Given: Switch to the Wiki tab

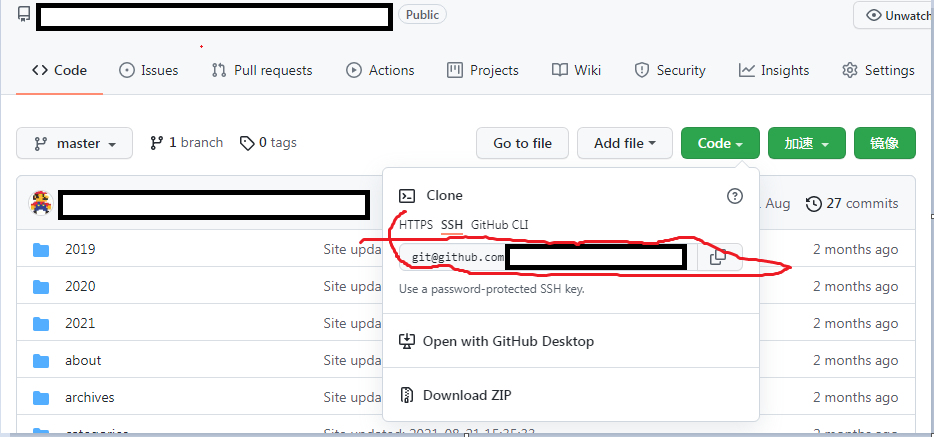Looking at the screenshot, I should pos(577,70).
